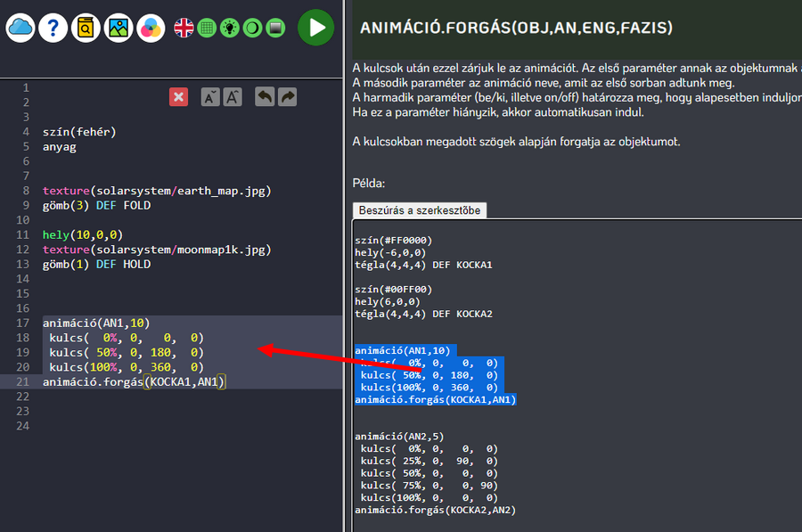
Task: Click the animáció.forgás(KOCKA1,AN1) line in editor
Action: pyautogui.click(x=135, y=381)
